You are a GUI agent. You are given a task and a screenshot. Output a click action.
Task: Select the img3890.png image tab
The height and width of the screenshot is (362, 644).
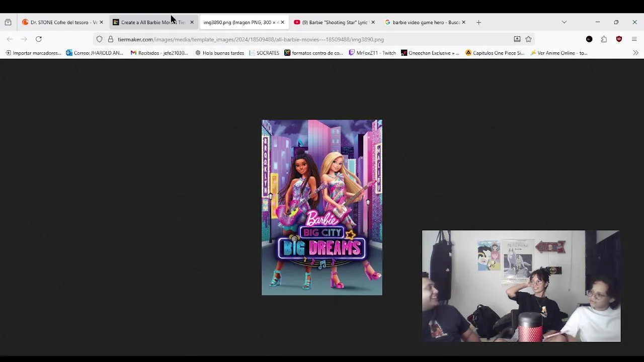click(244, 22)
